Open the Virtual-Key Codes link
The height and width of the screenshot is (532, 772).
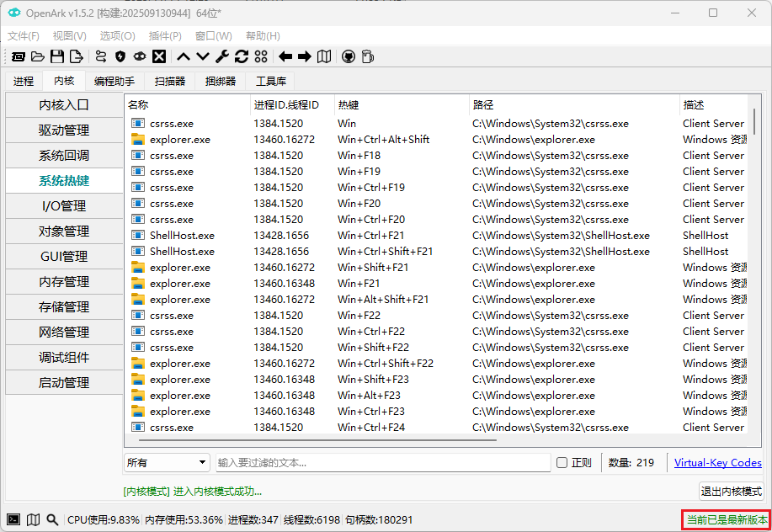pos(717,463)
